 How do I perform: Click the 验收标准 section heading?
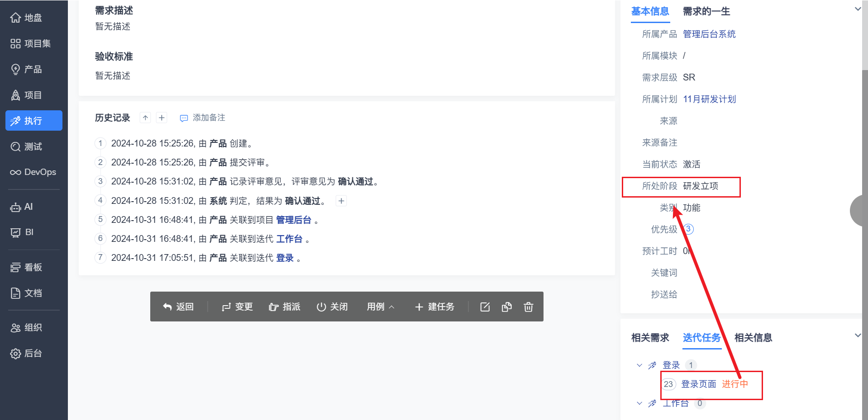pyautogui.click(x=114, y=57)
